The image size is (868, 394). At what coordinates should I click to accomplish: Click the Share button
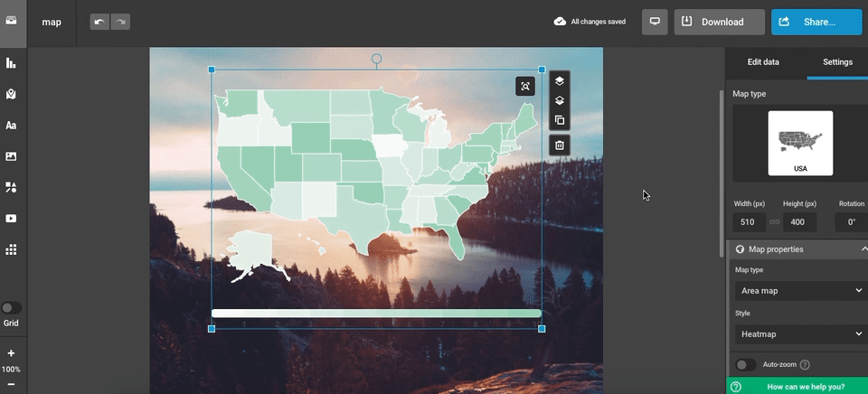click(816, 22)
